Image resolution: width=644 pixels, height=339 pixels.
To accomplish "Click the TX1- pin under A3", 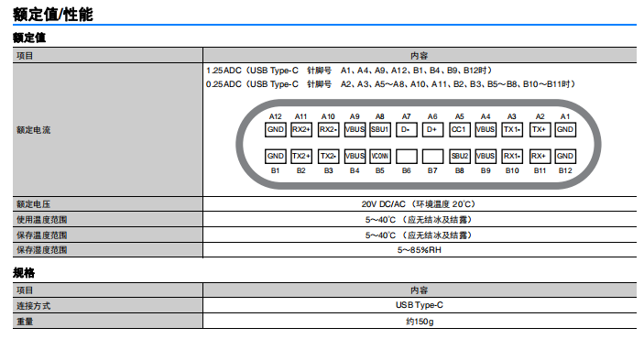I will pos(512,129).
